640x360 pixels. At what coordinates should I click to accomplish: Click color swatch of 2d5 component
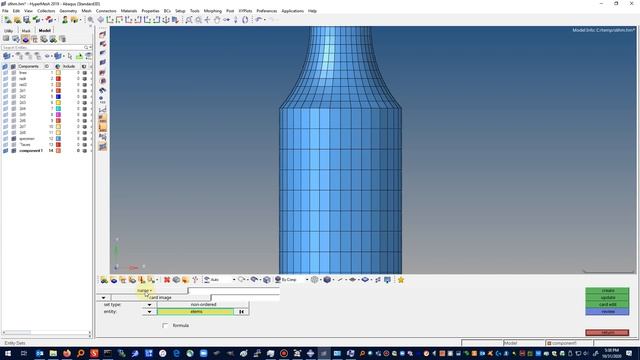point(58,115)
